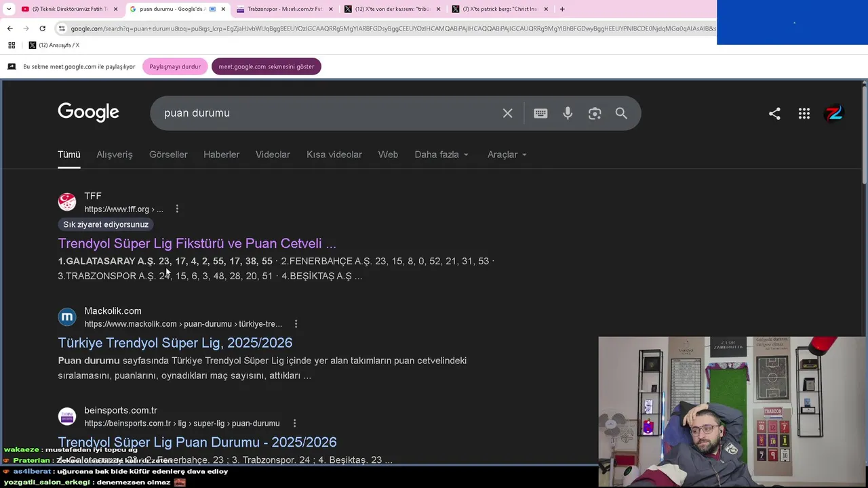Switch to Görseller results
The width and height of the screenshot is (868, 488).
coord(168,155)
